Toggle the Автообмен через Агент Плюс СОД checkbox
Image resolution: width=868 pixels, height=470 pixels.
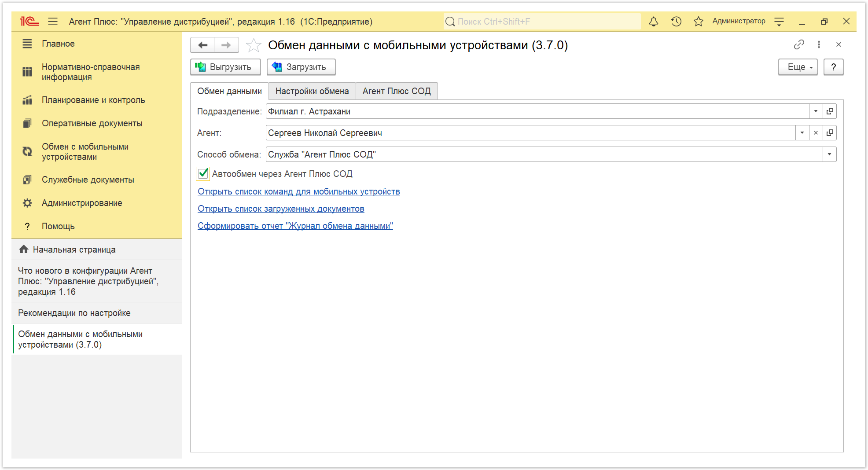click(203, 174)
